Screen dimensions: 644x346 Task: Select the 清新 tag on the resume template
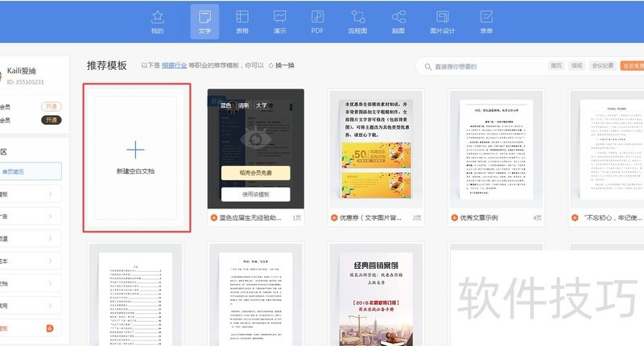tap(244, 105)
